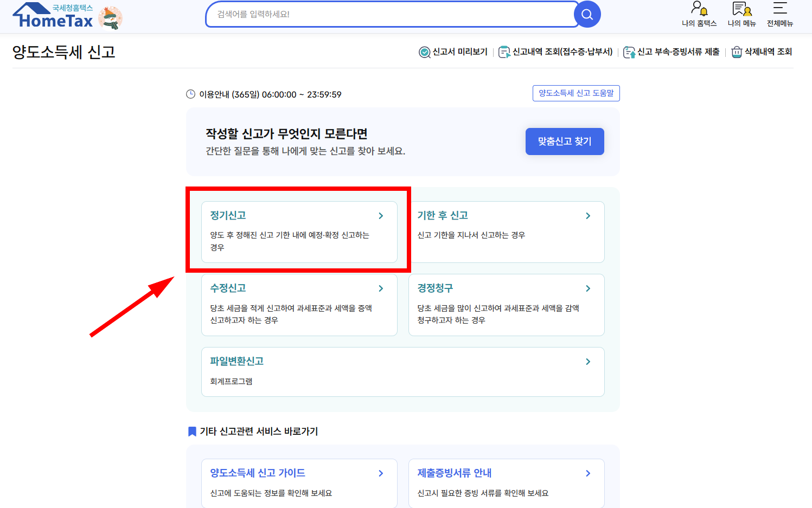Expand 수정신고 chevron arrow
This screenshot has width=812, height=508.
[381, 288]
